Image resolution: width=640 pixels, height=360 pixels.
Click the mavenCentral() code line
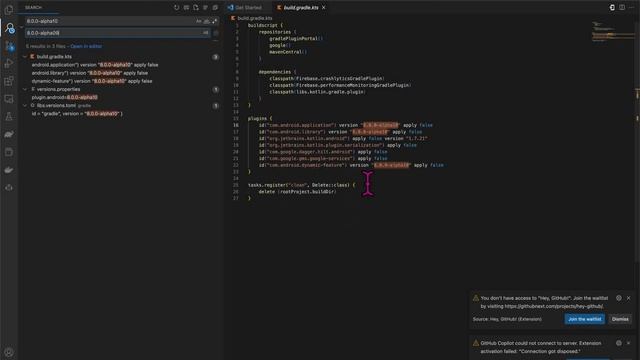point(288,52)
